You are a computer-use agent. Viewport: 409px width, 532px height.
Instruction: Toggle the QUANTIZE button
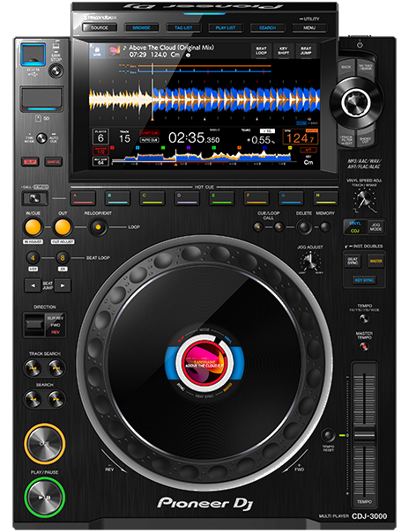click(x=53, y=161)
